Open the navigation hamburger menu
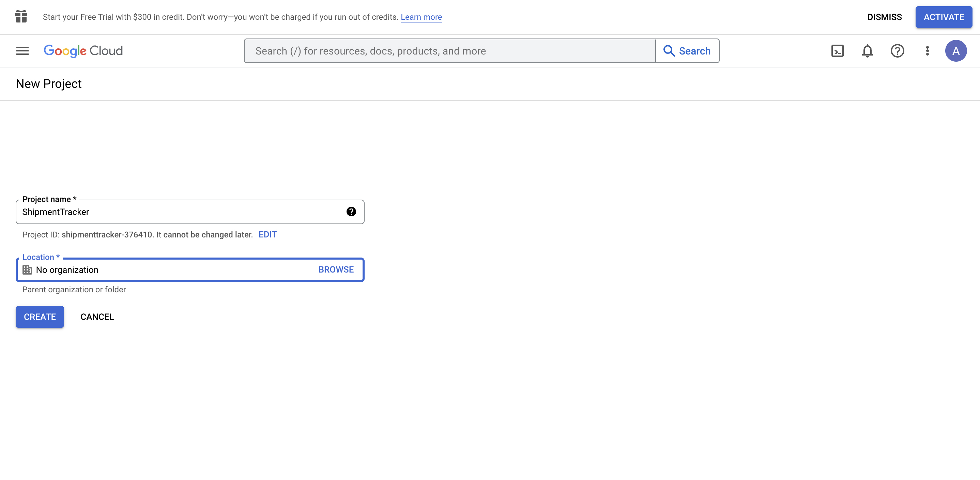The height and width of the screenshot is (480, 980). [22, 50]
